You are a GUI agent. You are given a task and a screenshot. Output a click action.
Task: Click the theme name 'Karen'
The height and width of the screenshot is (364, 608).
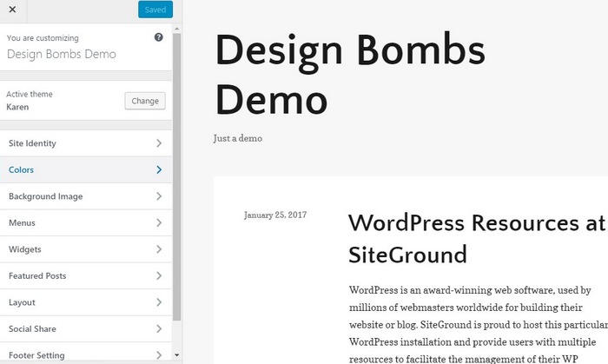pyautogui.click(x=17, y=107)
